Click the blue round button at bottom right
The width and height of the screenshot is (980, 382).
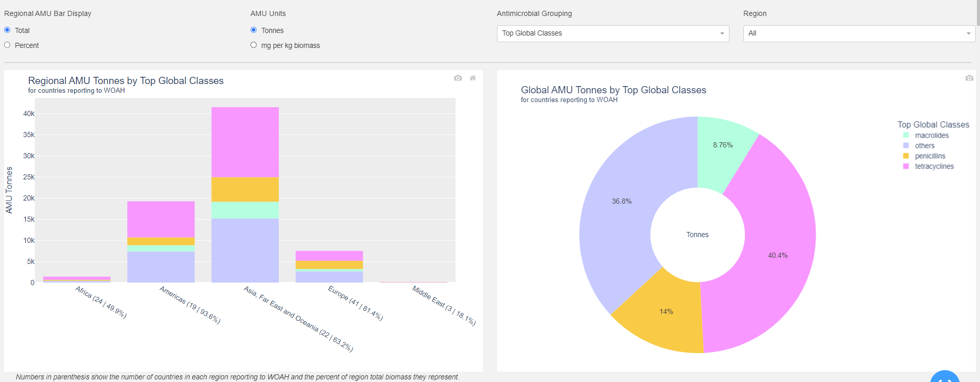coord(944,377)
